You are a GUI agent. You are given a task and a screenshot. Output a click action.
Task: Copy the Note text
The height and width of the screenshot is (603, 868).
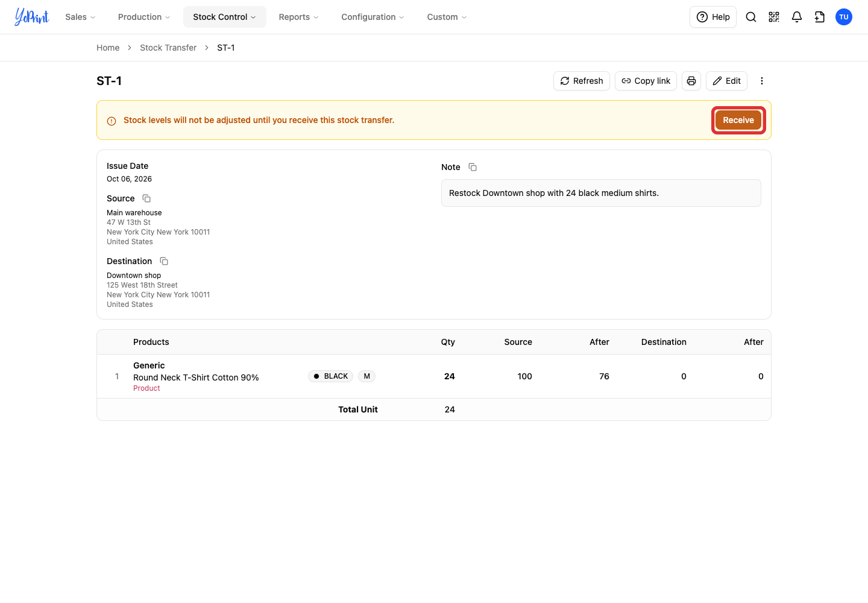pos(473,167)
